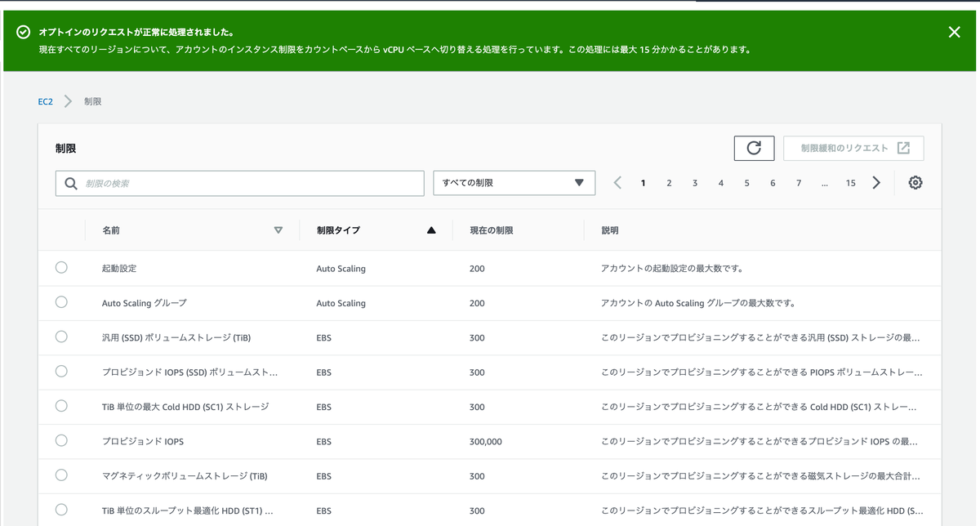Go to page 2
The width and height of the screenshot is (980, 526).
(x=669, y=183)
